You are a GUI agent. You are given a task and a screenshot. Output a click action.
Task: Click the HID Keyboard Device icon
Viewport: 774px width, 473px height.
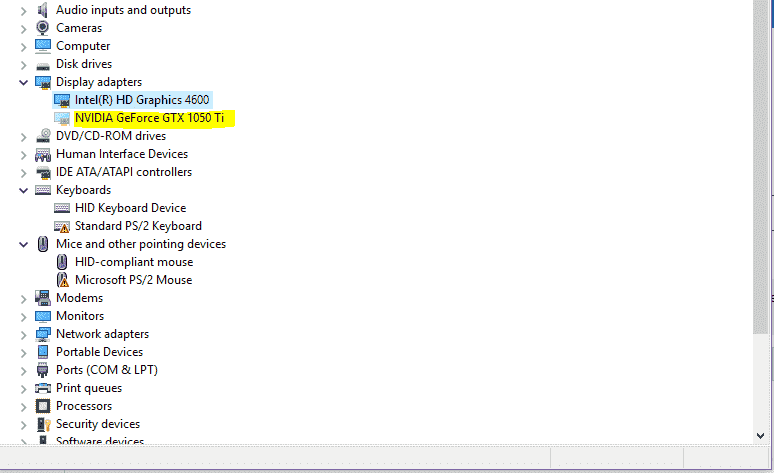pos(62,208)
